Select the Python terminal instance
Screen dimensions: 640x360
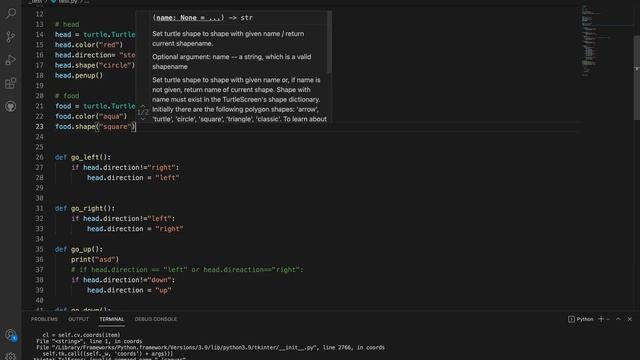coord(580,319)
